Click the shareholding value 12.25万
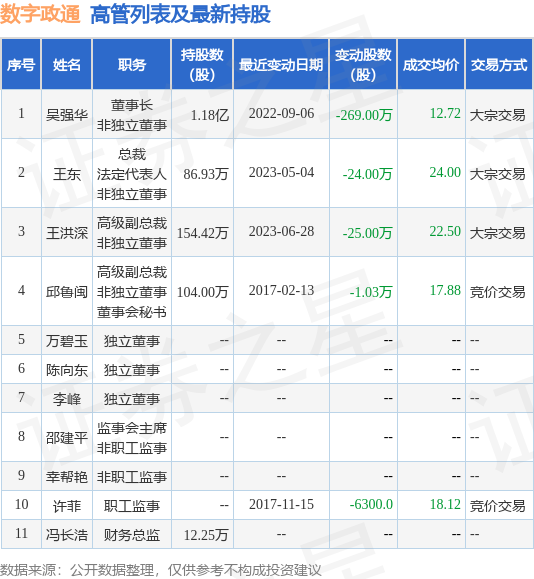The height and width of the screenshot is (579, 534). (206, 535)
